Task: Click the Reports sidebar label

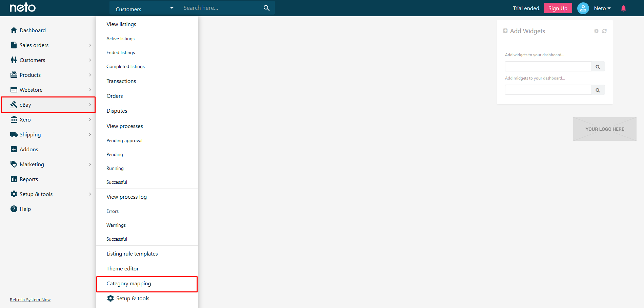Action: (x=29, y=179)
